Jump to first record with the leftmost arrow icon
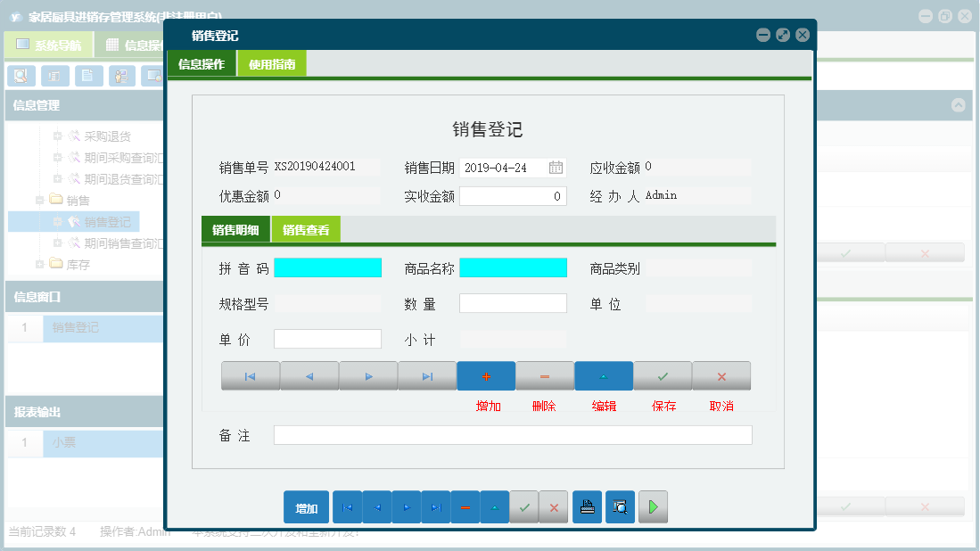Image resolution: width=980 pixels, height=551 pixels. pos(250,375)
